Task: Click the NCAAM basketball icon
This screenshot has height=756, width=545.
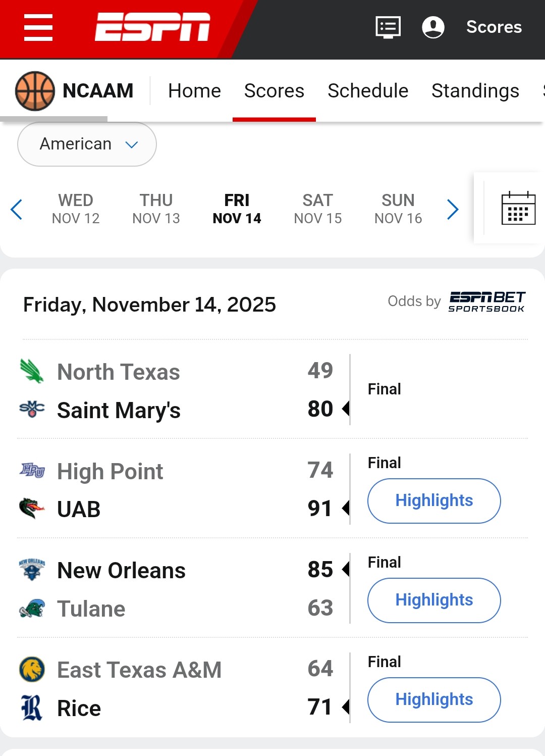Action: pyautogui.click(x=35, y=91)
